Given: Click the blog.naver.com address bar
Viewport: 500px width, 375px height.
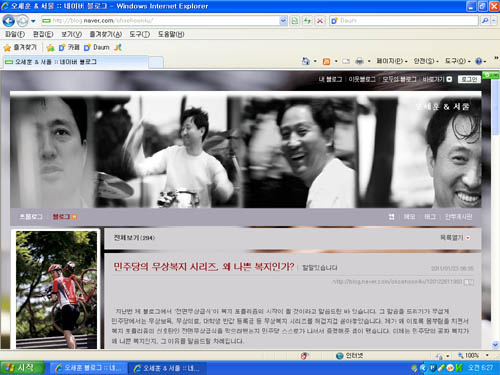Looking at the screenshot, I should tap(160, 21).
